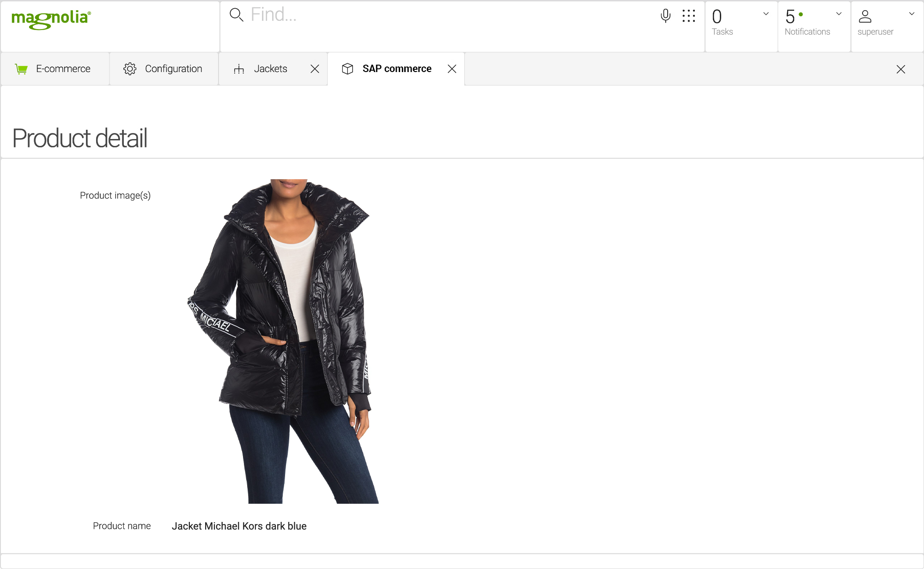
Task: Click the superuser profile icon
Action: pyautogui.click(x=865, y=17)
